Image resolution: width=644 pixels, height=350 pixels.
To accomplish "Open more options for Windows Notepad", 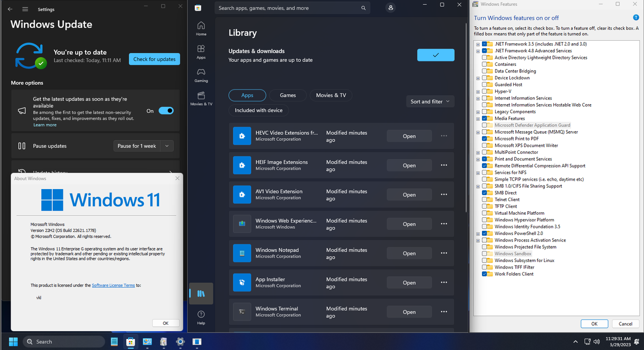I will 444,253.
